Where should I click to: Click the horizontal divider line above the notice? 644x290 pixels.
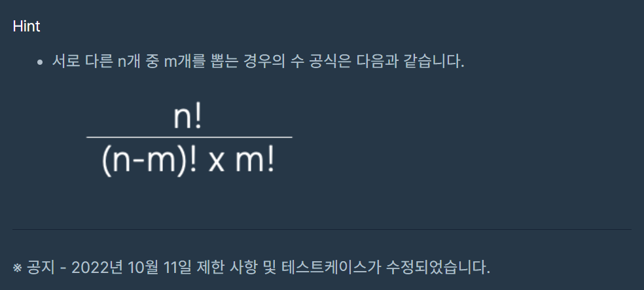tap(321, 229)
